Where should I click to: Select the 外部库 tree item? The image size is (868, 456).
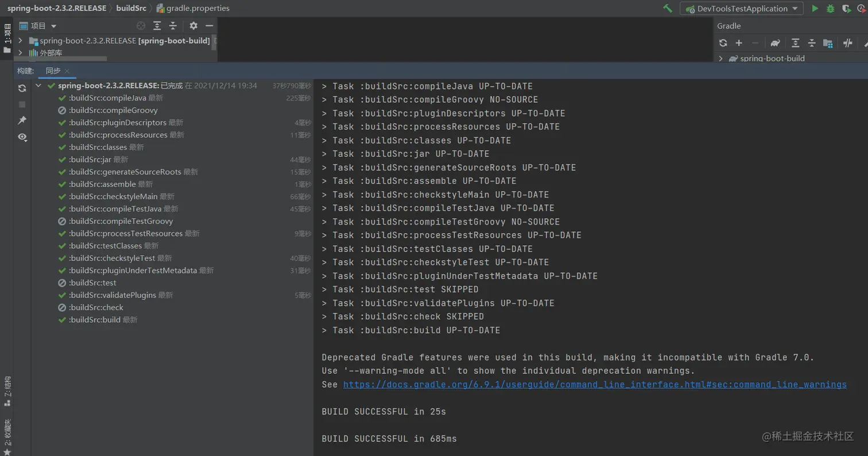click(51, 53)
